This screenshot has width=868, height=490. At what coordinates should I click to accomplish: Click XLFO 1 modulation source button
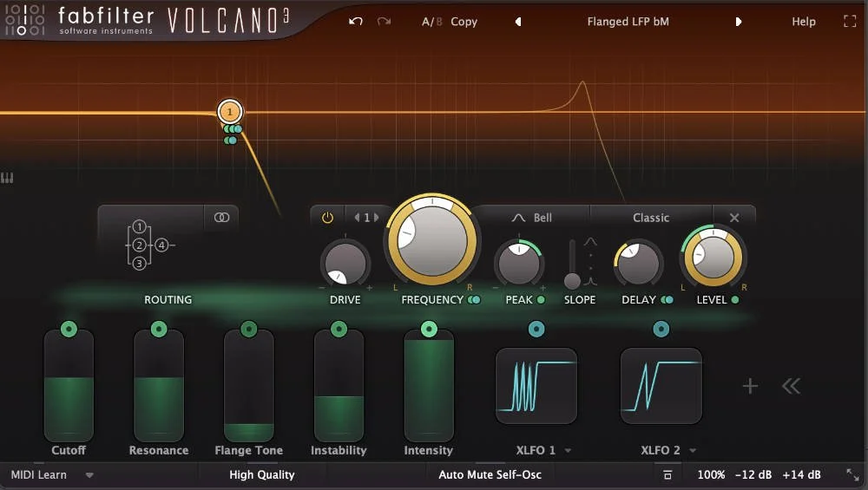pos(536,329)
